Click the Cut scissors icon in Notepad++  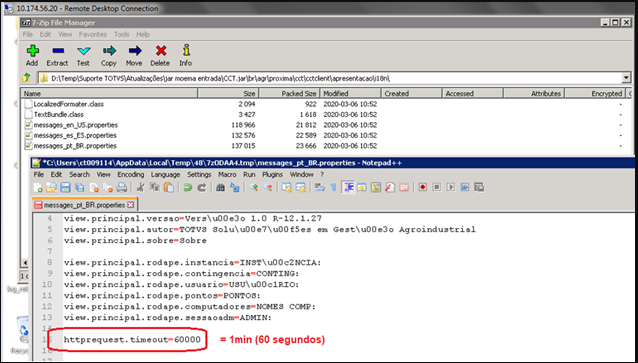point(140,187)
